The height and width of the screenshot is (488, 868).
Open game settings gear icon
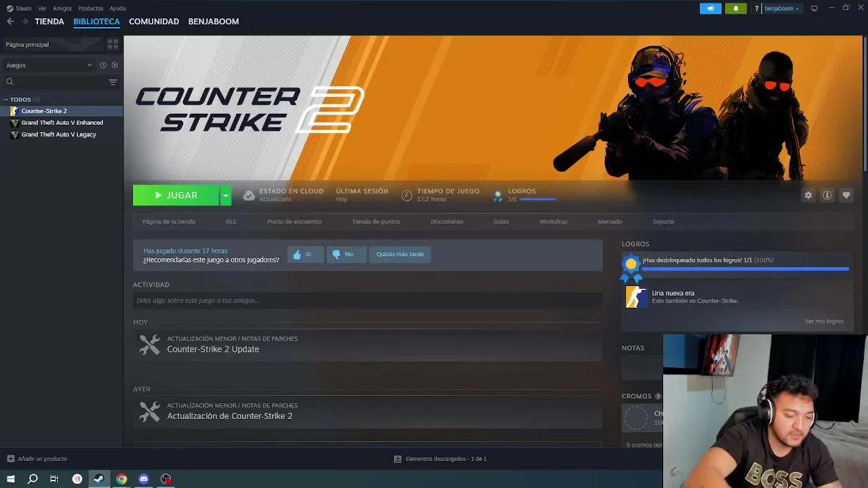click(808, 195)
